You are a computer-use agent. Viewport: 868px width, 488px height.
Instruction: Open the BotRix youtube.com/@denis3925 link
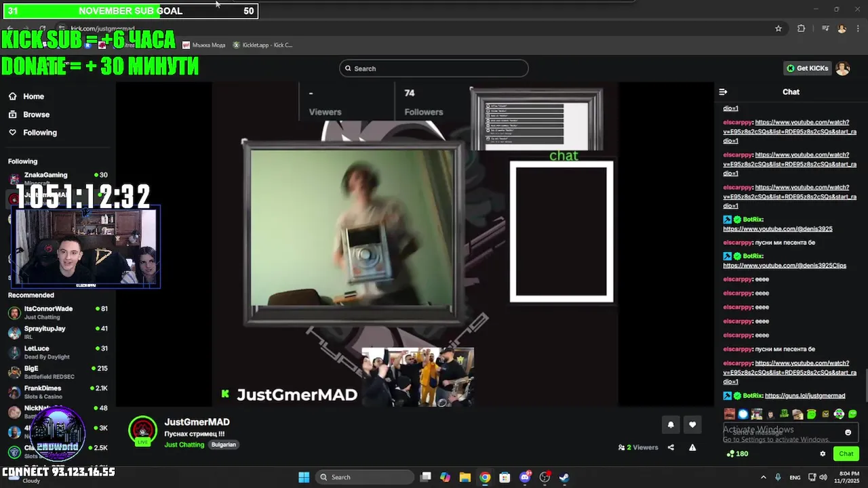778,229
